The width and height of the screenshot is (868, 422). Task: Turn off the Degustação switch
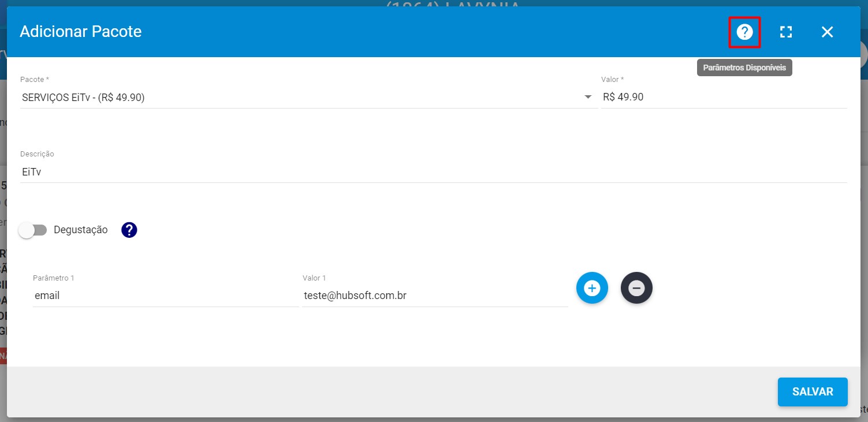pos(33,230)
